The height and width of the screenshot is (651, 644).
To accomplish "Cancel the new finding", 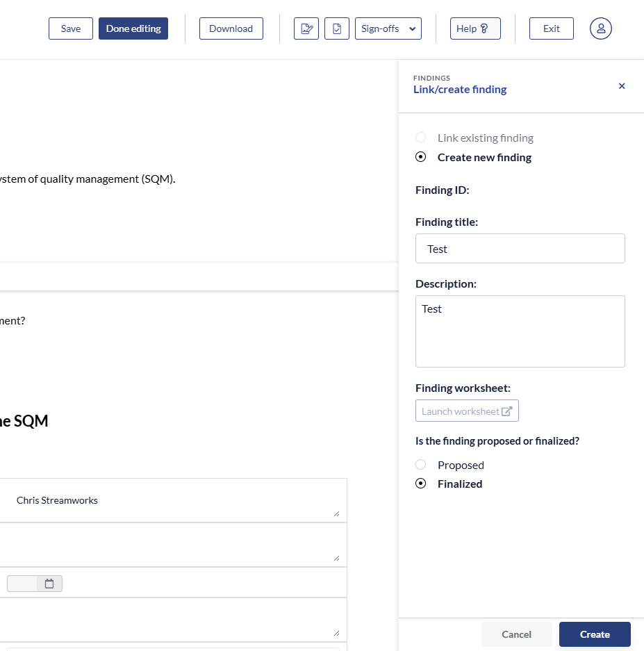I will coord(516,634).
